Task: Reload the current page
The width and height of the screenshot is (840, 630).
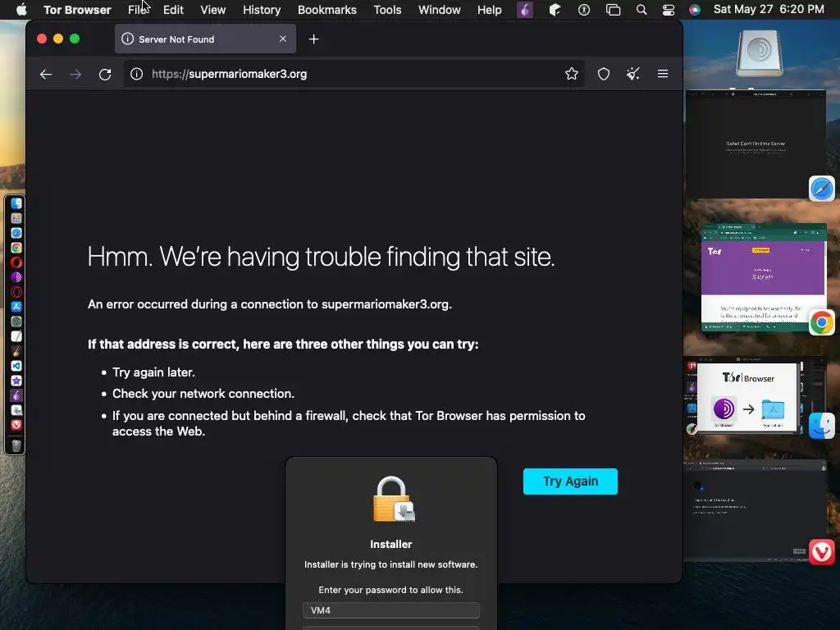Action: [x=105, y=74]
